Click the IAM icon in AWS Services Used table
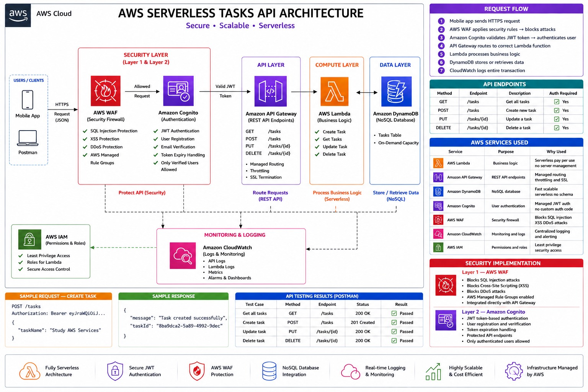This screenshot has height=392, width=588. [438, 247]
